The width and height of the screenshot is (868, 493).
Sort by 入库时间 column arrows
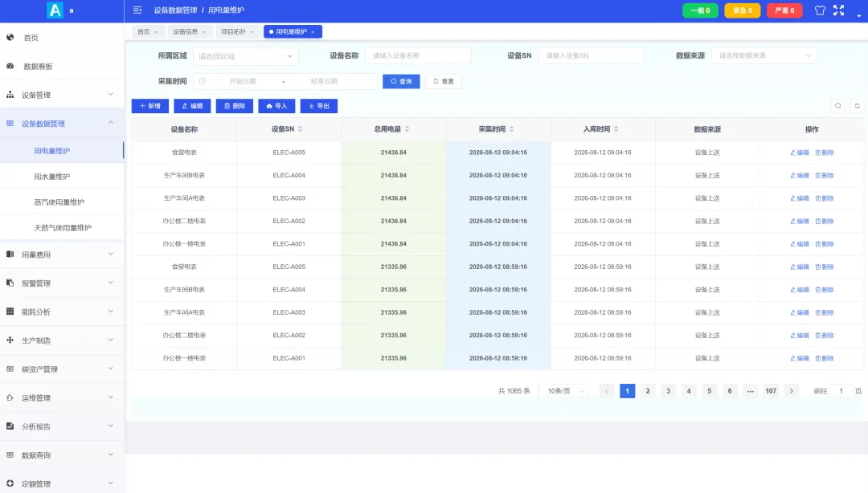point(616,129)
